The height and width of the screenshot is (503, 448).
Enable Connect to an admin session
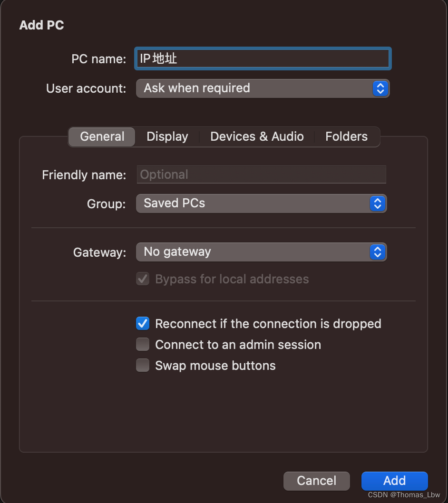pos(143,345)
